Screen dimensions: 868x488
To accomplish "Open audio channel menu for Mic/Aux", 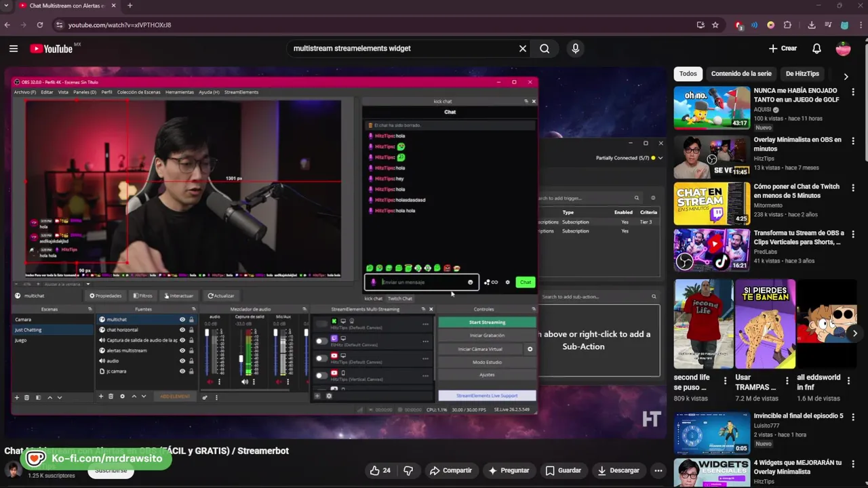I will pyautogui.click(x=288, y=382).
